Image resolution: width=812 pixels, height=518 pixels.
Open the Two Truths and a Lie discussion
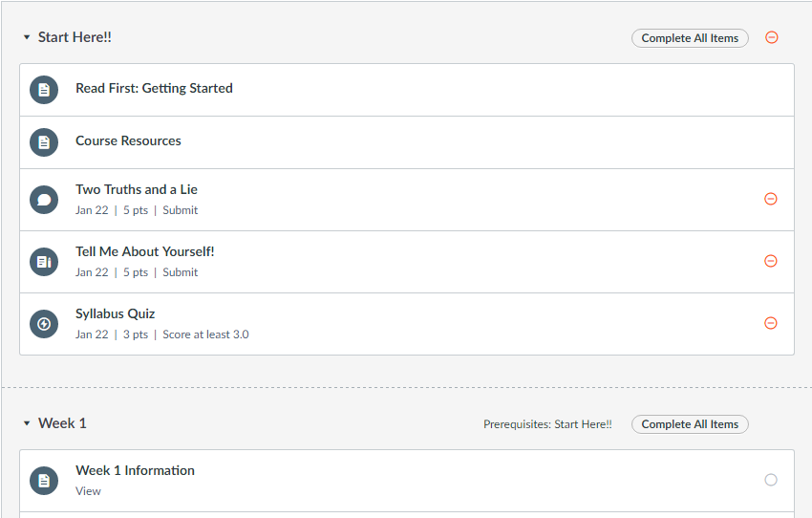[x=137, y=189]
